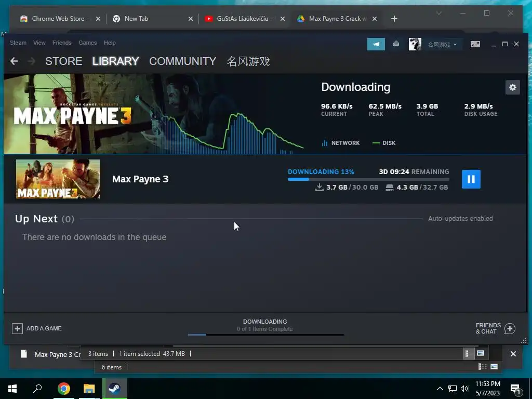Open Steam inbox envelope icon

(x=396, y=44)
